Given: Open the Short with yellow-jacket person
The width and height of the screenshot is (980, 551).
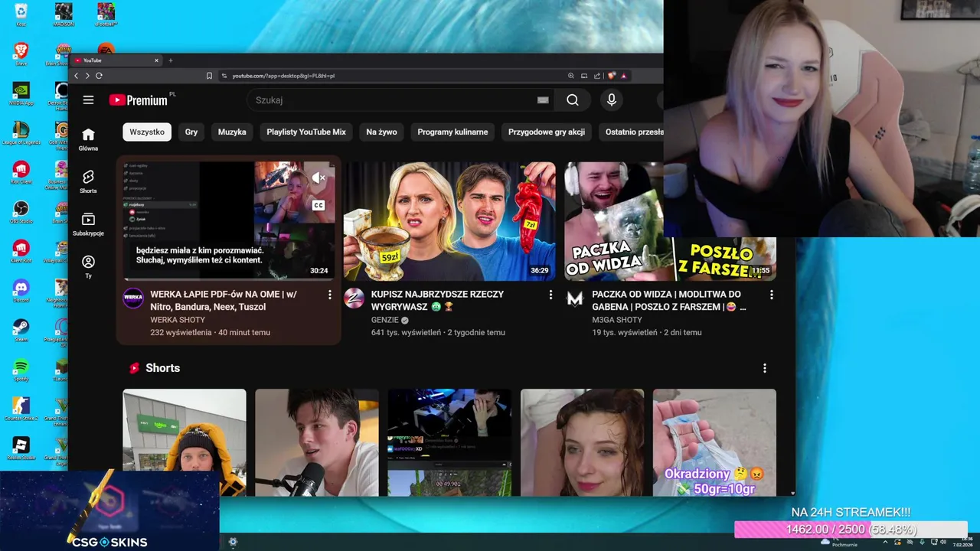Looking at the screenshot, I should (185, 442).
